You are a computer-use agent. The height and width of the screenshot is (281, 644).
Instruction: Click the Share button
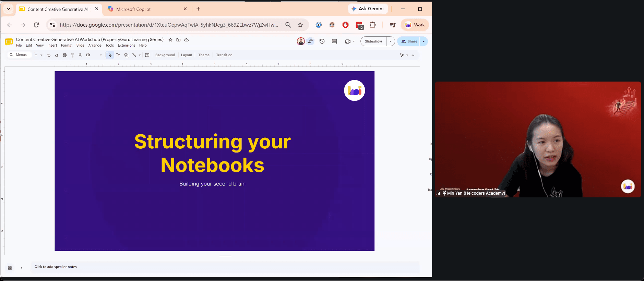click(409, 41)
